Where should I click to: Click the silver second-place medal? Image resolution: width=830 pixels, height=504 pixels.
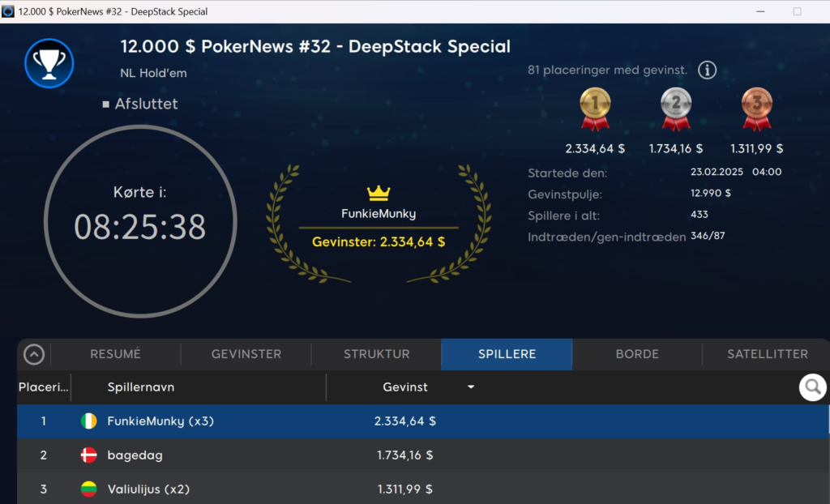point(676,109)
